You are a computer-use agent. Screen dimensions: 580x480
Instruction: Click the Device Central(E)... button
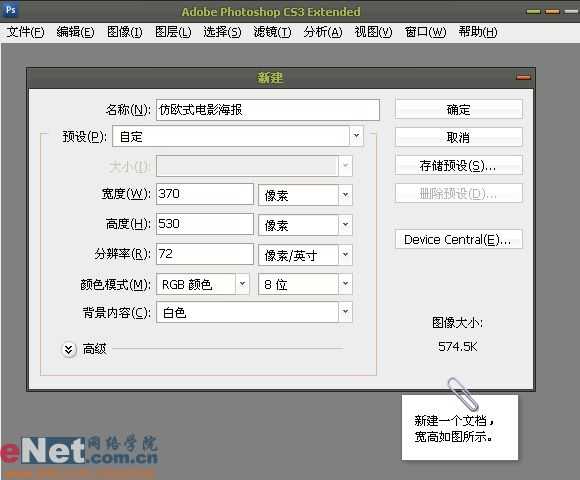[458, 239]
